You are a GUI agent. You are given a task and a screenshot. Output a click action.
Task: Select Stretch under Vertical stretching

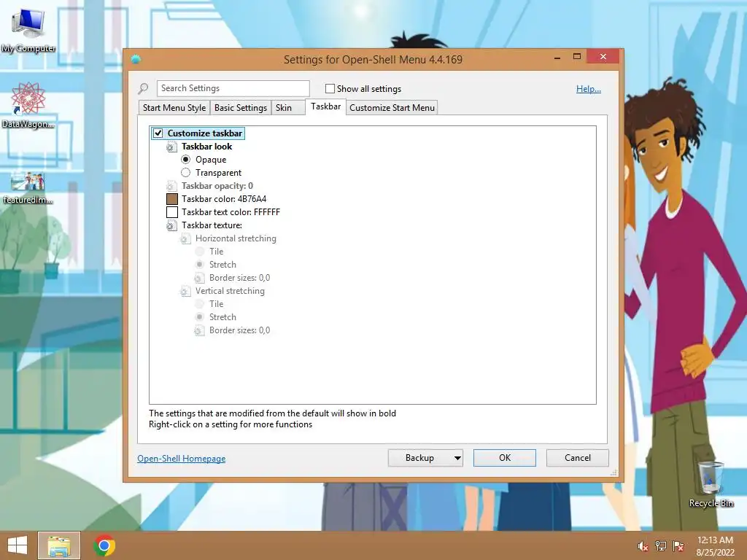pos(200,317)
